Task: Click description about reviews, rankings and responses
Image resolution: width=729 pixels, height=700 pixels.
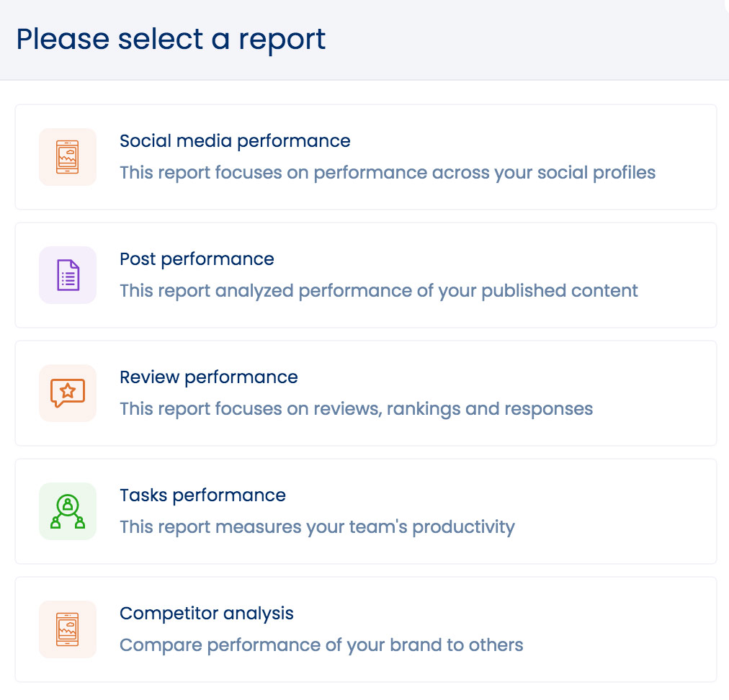Action: [356, 409]
